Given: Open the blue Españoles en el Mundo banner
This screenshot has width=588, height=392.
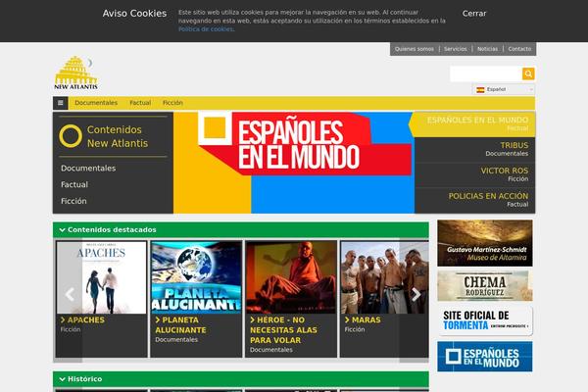Looking at the screenshot, I should (485, 357).
